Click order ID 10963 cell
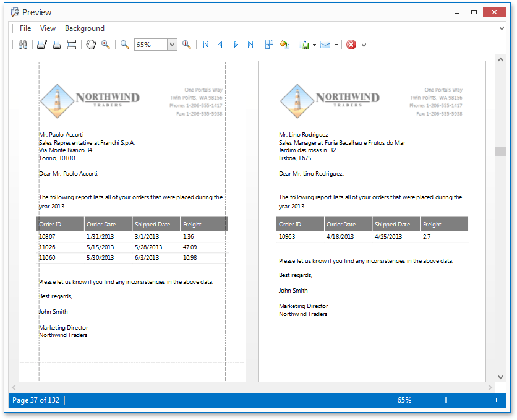The width and height of the screenshot is (517, 420). (287, 237)
